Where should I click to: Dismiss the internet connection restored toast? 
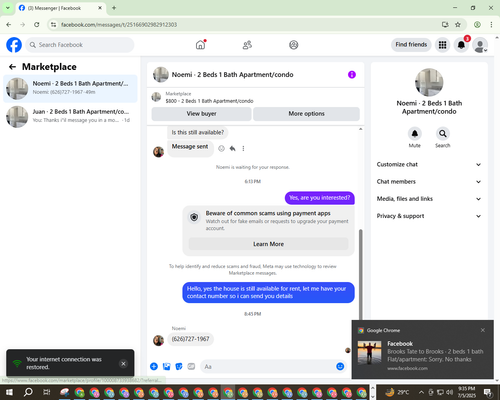123,363
